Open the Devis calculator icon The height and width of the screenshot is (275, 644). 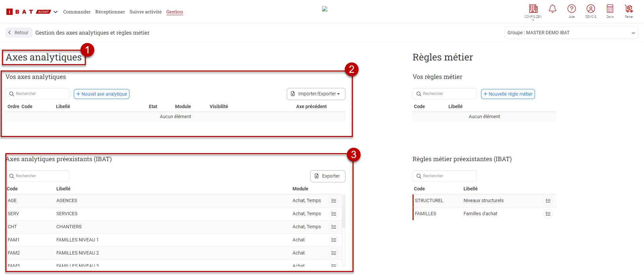610,9
